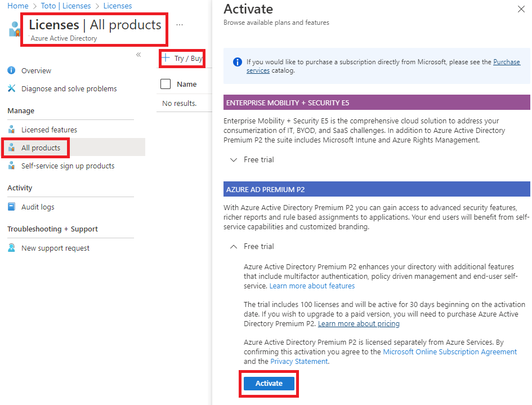This screenshot has width=532, height=405.
Task: Click the Audit logs icon
Action: [x=11, y=206]
